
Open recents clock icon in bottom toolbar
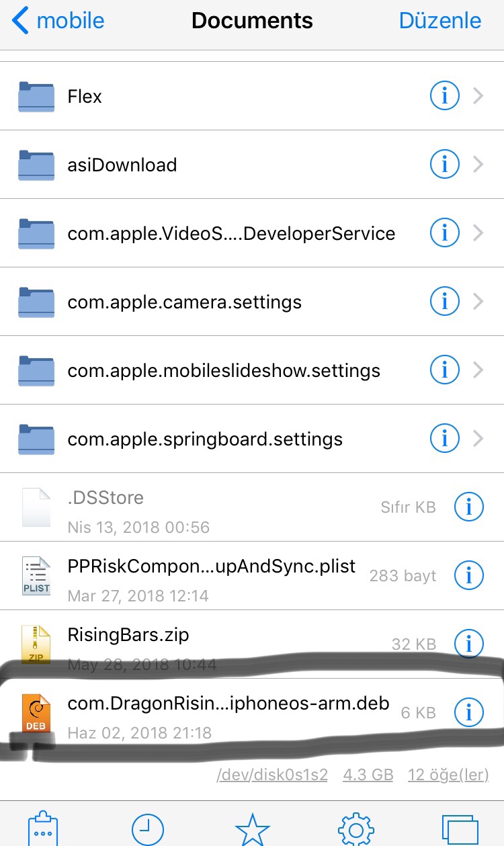pyautogui.click(x=147, y=829)
